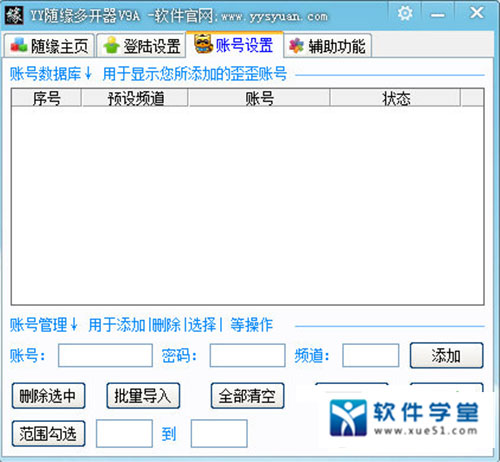Click the app logo icon in title bar
This screenshot has width=500, height=462.
(14, 15)
